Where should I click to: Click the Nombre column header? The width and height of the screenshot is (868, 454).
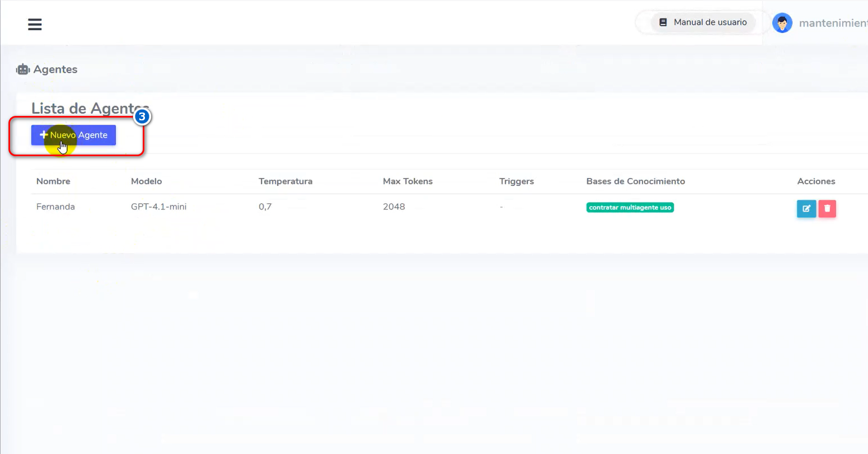pos(53,181)
